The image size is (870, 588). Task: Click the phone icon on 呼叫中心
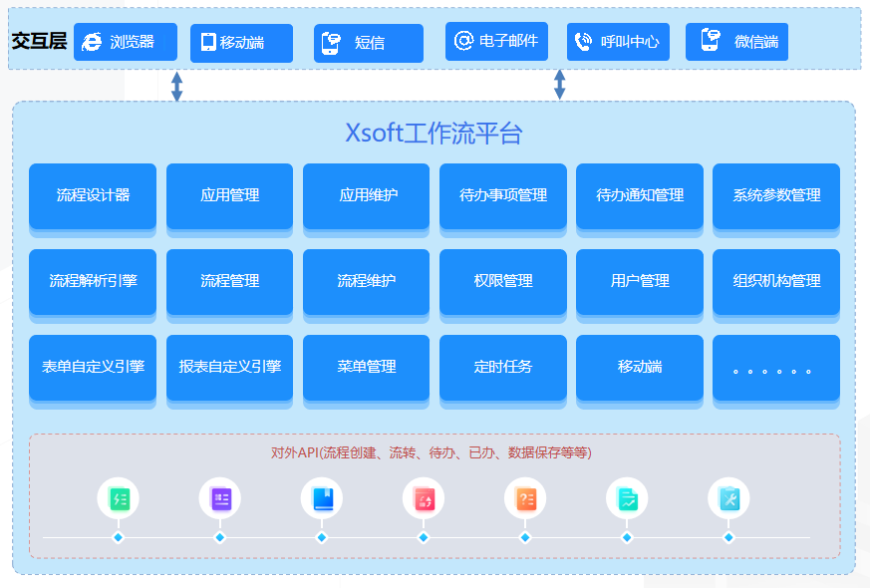pyautogui.click(x=584, y=42)
